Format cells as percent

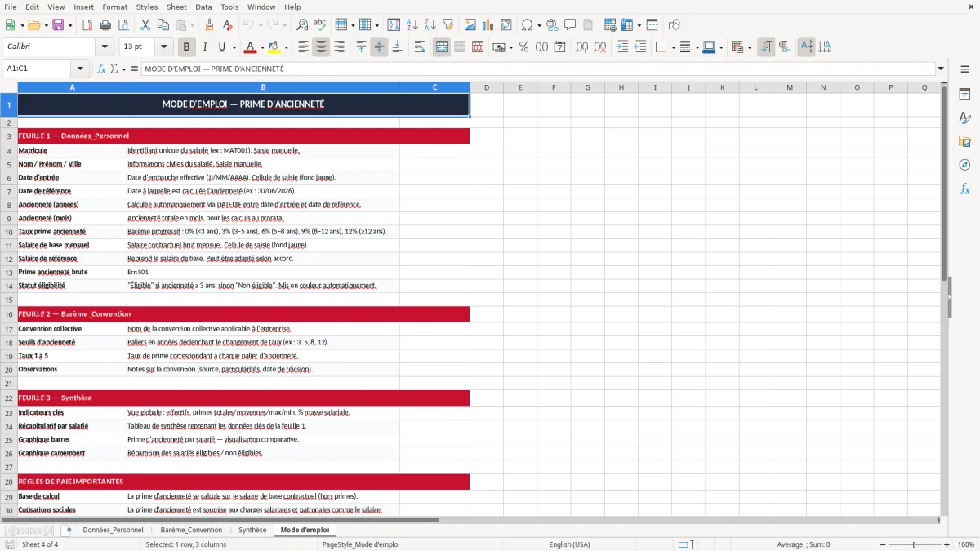pos(523,47)
